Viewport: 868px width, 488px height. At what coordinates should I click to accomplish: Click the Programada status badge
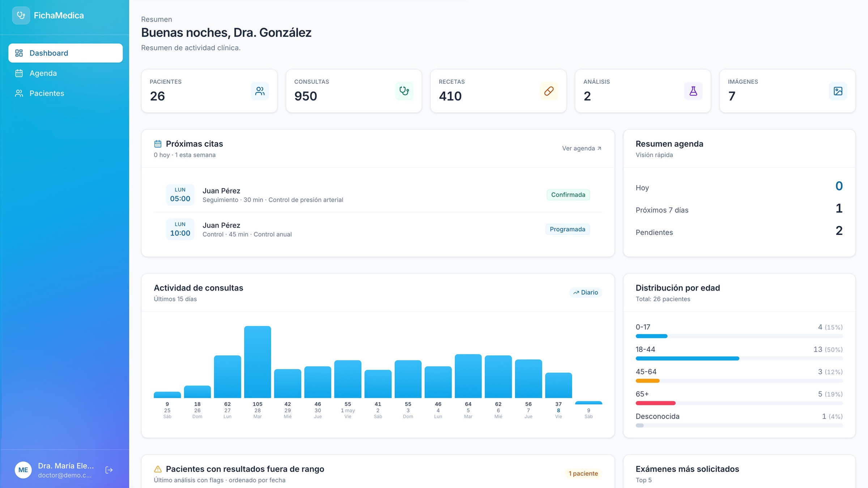point(567,229)
